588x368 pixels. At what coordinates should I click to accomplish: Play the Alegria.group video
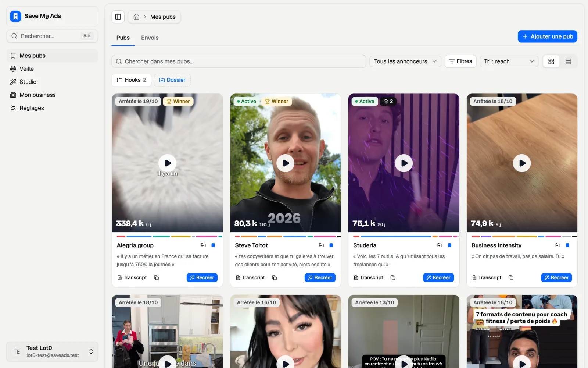[168, 163]
